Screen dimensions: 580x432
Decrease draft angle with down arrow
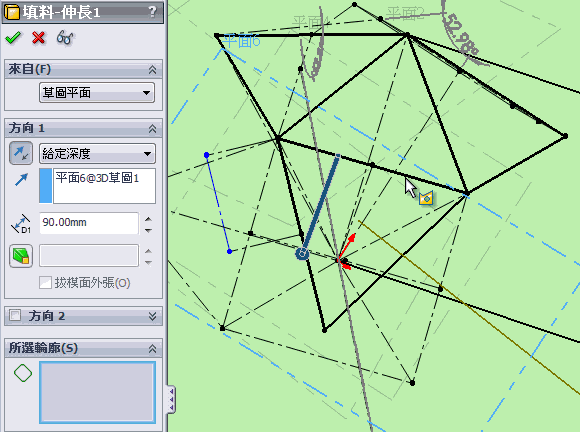(x=148, y=263)
